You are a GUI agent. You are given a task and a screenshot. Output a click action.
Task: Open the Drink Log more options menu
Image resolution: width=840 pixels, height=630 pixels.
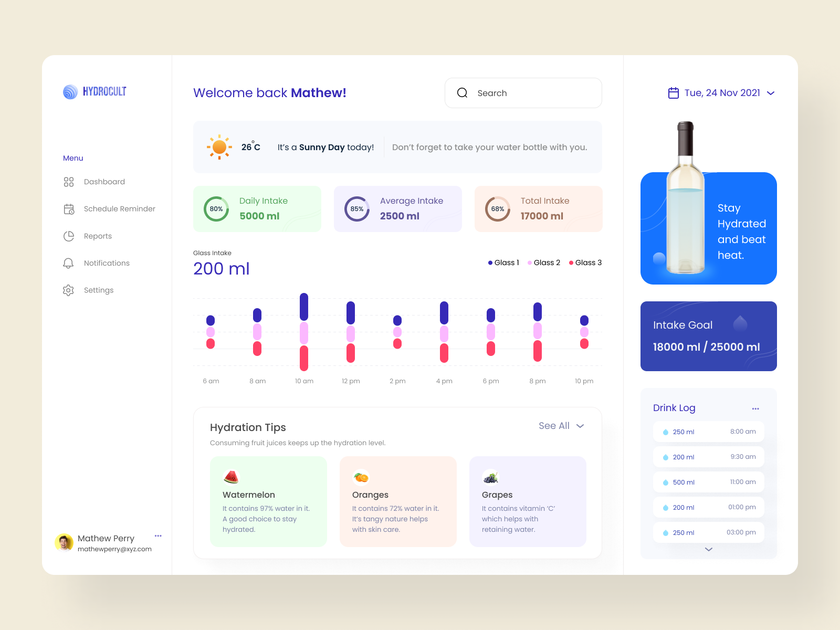point(755,408)
